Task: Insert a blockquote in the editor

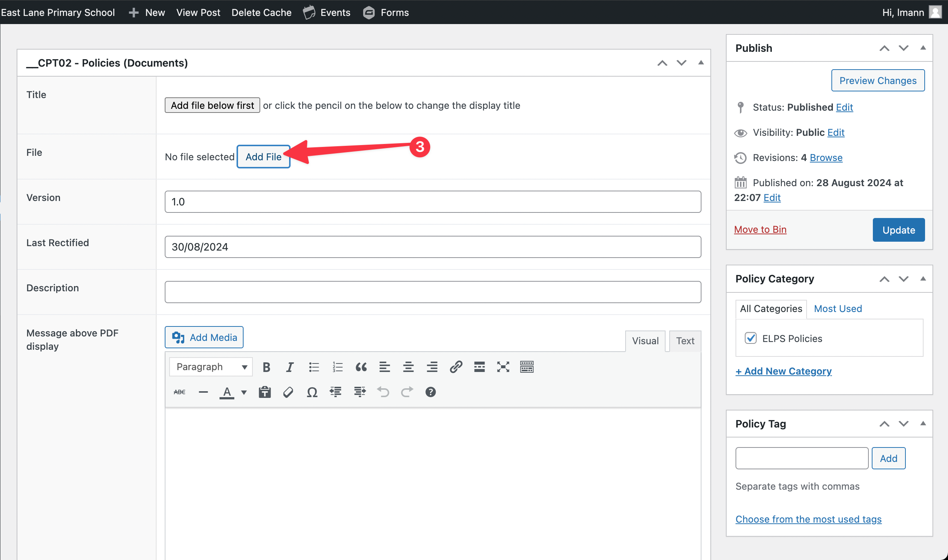Action: coord(361,367)
